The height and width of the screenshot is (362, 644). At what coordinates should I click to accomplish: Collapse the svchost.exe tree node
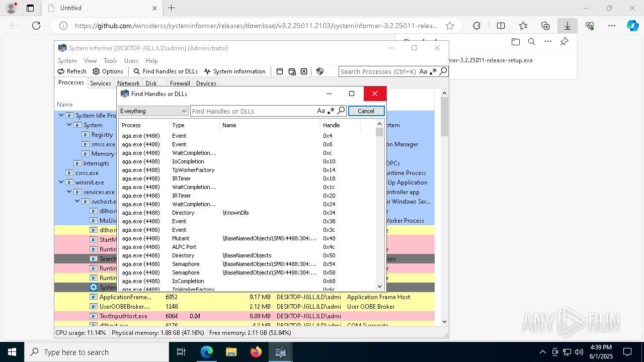[77, 201]
